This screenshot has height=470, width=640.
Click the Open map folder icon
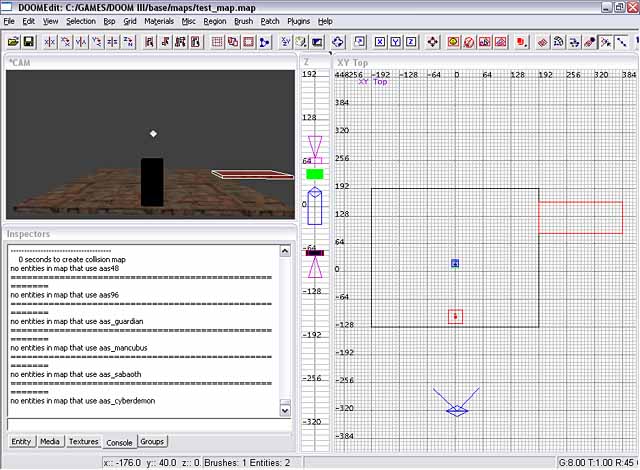click(x=13, y=42)
